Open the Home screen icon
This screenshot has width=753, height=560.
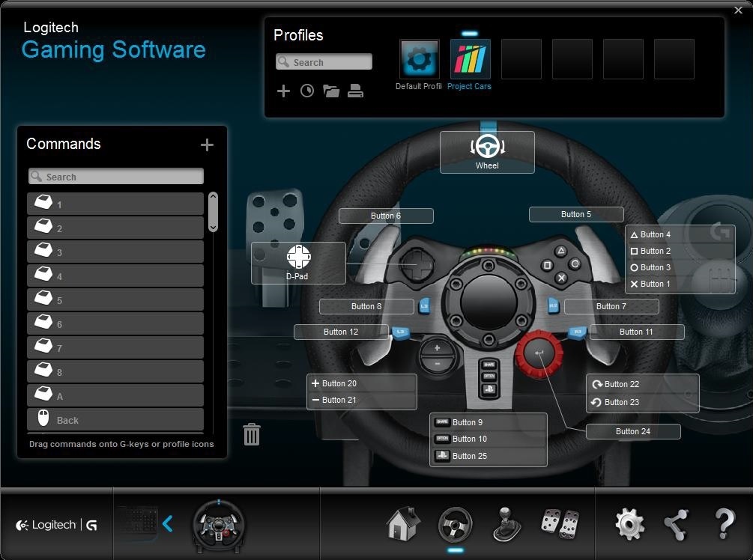(403, 524)
